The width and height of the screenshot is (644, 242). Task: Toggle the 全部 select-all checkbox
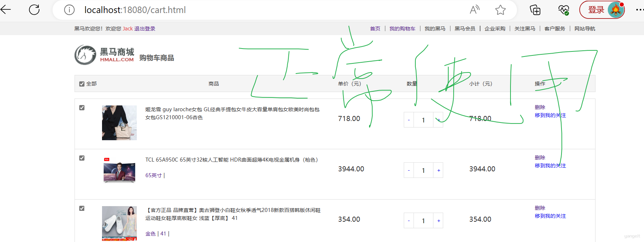click(x=82, y=84)
